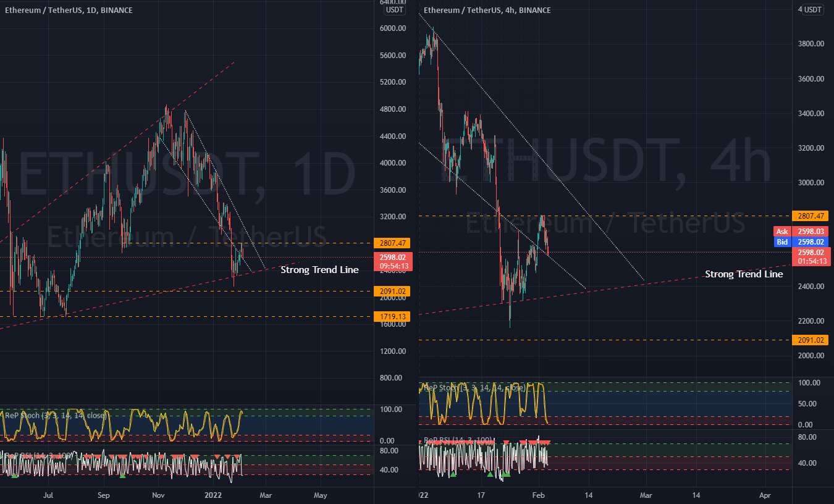Screen dimensions: 834x504
Task: Click the Feb label on 4h time axis
Action: tap(539, 495)
